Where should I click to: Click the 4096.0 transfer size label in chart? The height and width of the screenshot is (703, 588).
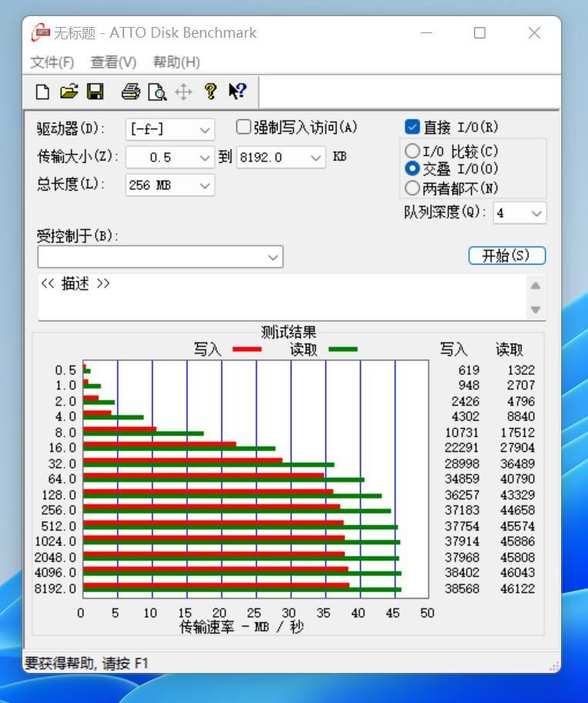(x=55, y=573)
